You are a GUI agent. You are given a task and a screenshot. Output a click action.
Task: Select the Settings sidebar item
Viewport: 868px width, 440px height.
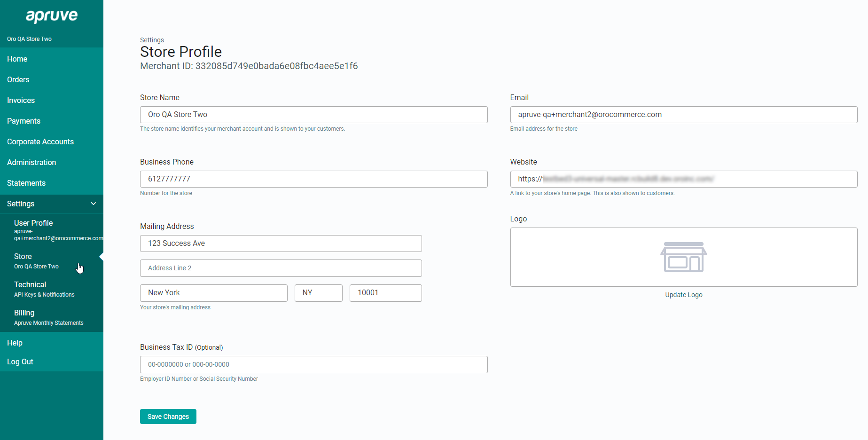click(52, 204)
